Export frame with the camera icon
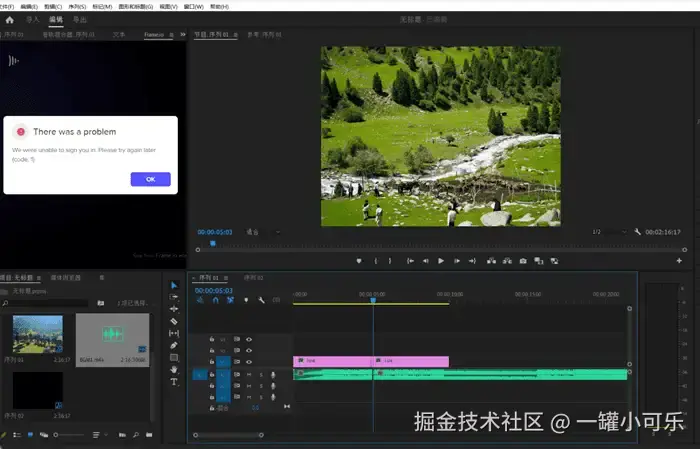The image size is (700, 449). (523, 261)
